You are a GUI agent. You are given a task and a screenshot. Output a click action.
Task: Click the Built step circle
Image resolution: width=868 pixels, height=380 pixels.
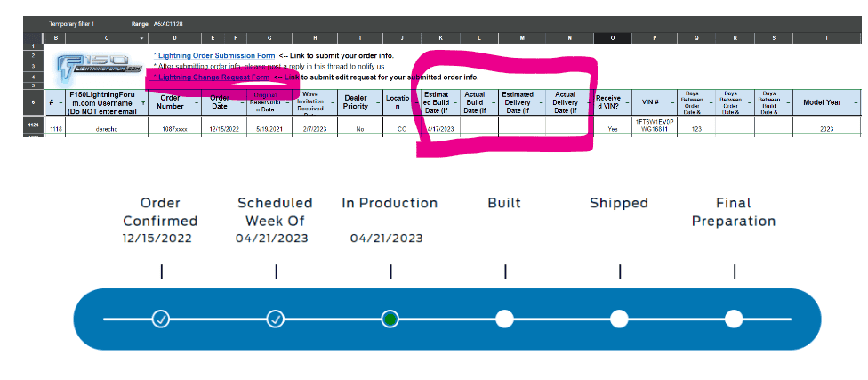coord(504,319)
